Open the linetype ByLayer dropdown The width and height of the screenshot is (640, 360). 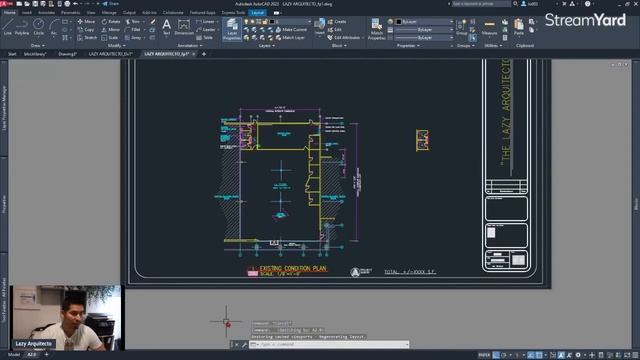424,38
